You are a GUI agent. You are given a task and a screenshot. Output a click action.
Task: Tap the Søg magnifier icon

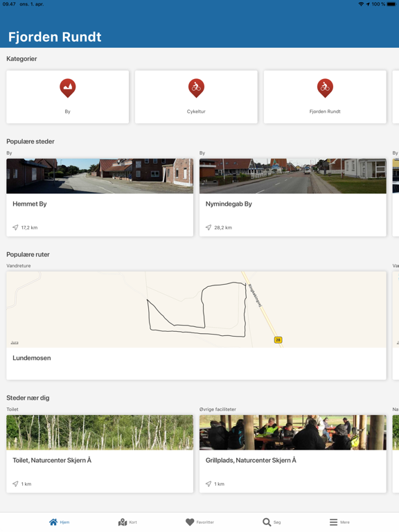pyautogui.click(x=267, y=522)
